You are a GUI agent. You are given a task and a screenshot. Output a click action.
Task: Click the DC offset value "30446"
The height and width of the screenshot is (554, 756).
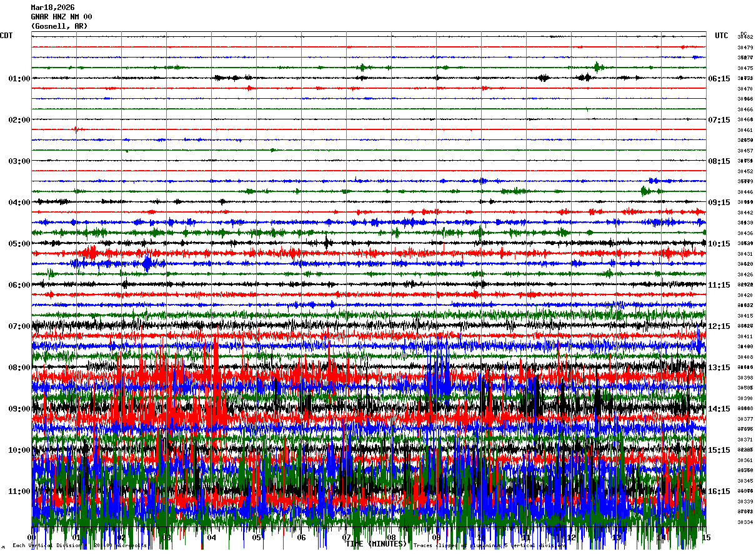[x=745, y=192]
